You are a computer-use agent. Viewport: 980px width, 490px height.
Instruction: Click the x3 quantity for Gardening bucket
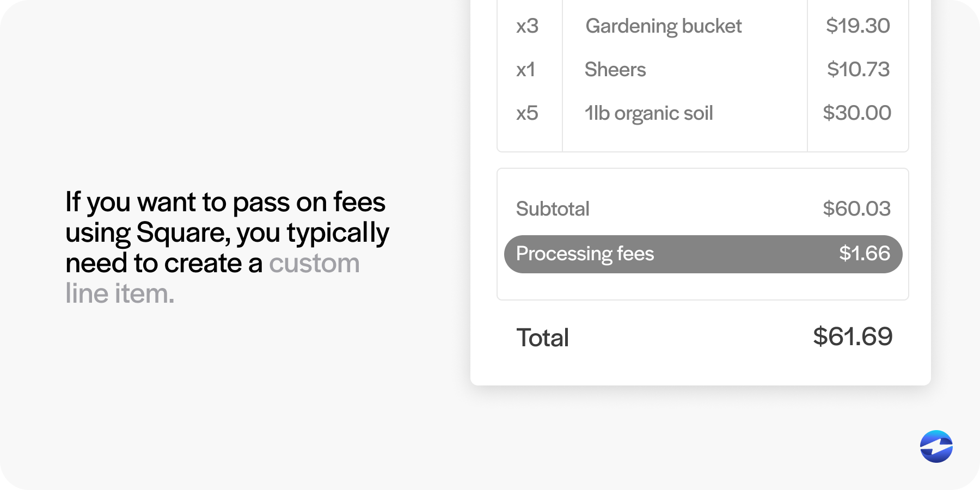[527, 26]
